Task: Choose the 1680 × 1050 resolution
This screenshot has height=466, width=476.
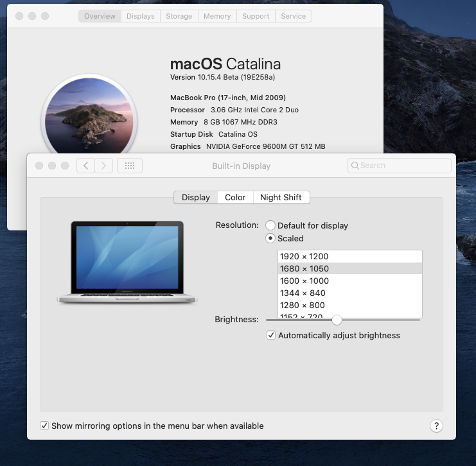Action: pos(349,268)
